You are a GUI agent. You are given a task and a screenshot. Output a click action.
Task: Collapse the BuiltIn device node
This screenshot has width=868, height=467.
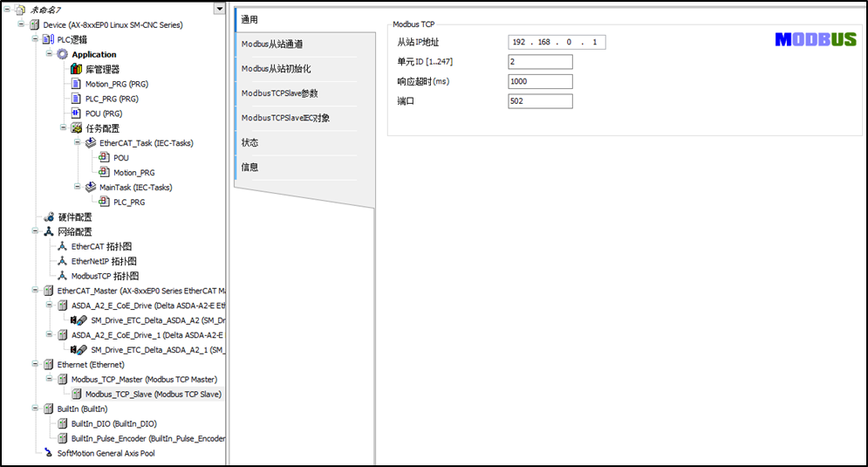(x=36, y=409)
